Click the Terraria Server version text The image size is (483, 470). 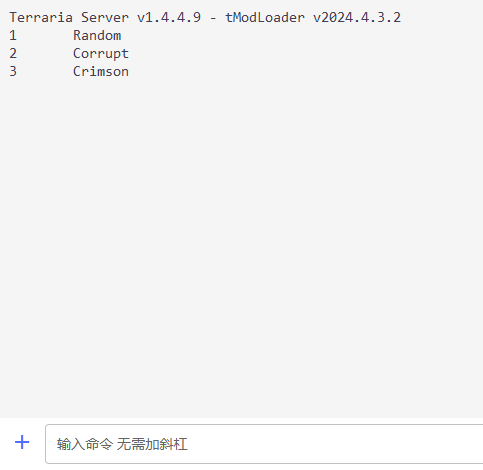click(x=105, y=17)
